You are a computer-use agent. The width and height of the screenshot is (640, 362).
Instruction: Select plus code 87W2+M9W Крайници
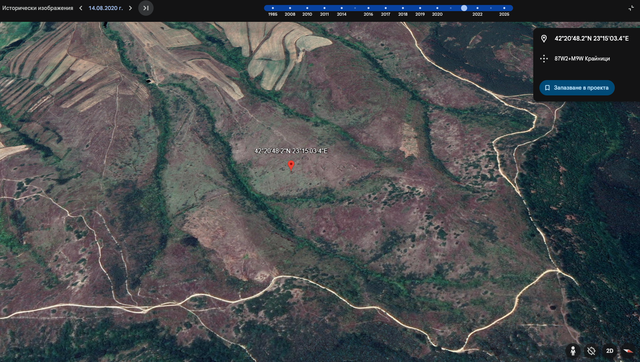[582, 59]
